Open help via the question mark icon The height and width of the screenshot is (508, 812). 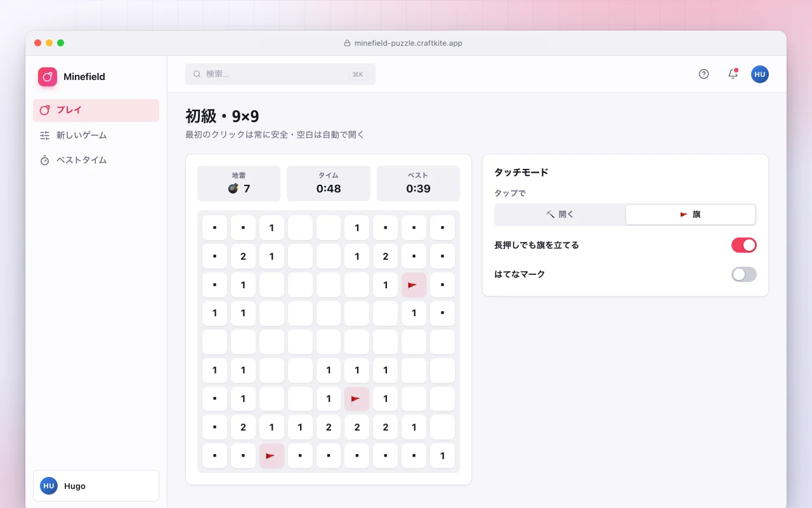coord(704,74)
